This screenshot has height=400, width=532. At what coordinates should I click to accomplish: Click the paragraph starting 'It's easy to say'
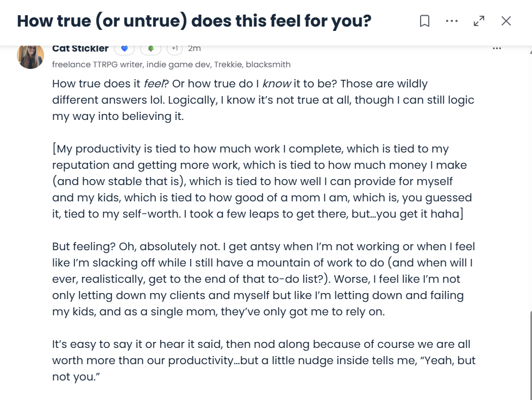click(x=264, y=360)
